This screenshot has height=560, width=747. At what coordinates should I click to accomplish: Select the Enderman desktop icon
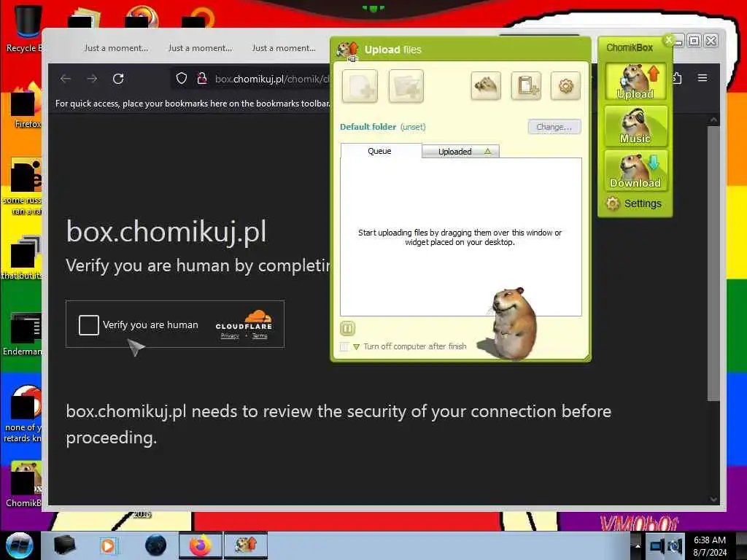tap(23, 333)
